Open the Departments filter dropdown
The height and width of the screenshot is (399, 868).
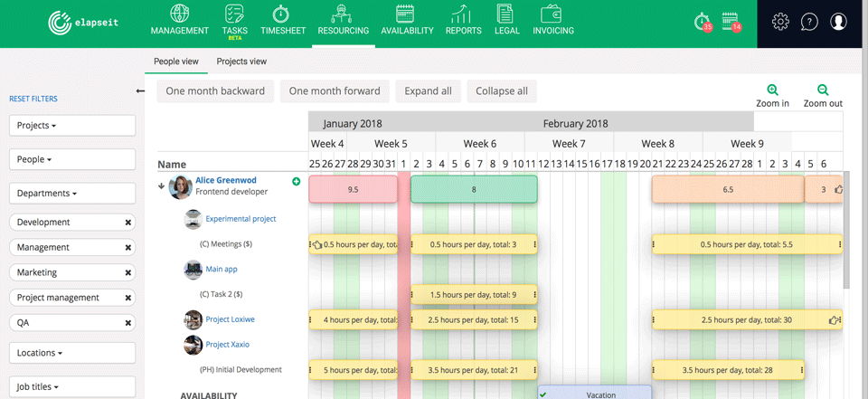[72, 194]
